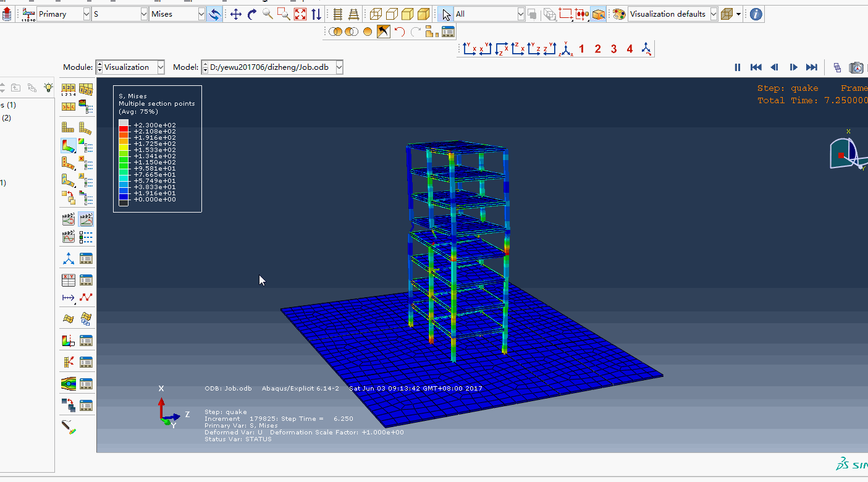Open the Create XY Data tool

(x=68, y=280)
